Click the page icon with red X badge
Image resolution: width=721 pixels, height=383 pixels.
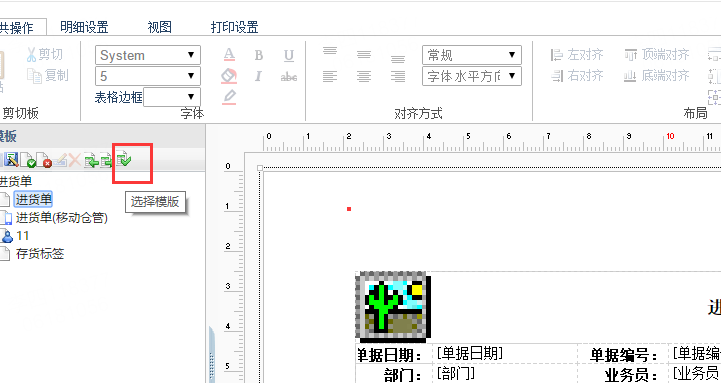(x=44, y=160)
